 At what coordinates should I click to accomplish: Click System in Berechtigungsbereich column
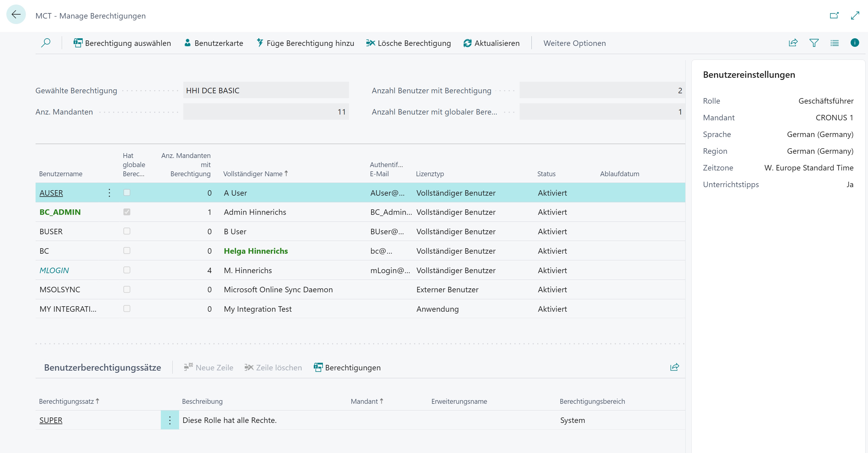572,420
